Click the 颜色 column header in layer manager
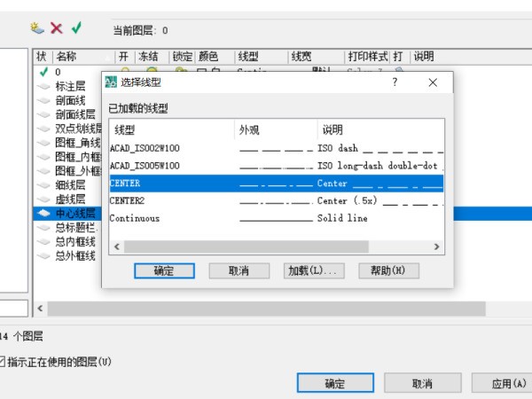The width and height of the screenshot is (532, 399). (x=215, y=57)
